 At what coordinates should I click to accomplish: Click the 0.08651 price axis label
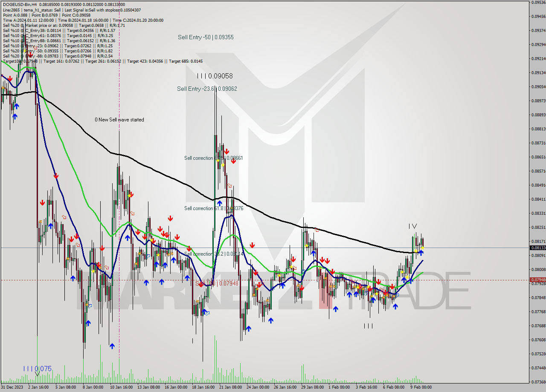[x=538, y=157]
